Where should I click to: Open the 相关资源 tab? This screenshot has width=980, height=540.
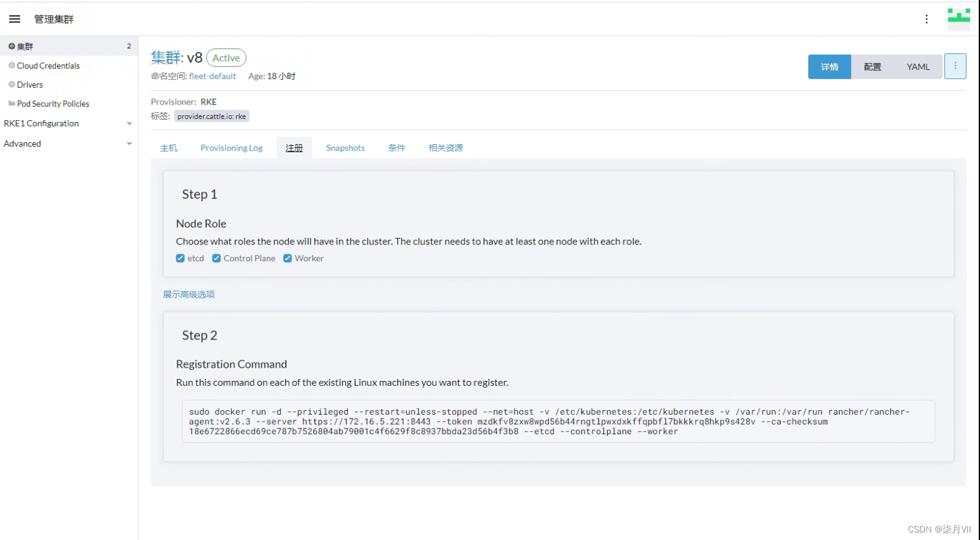click(446, 148)
